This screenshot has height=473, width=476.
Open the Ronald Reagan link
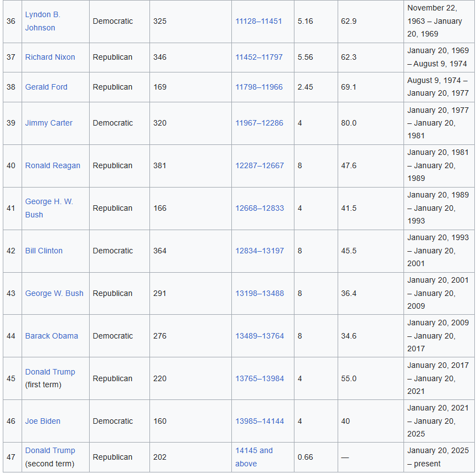click(53, 165)
